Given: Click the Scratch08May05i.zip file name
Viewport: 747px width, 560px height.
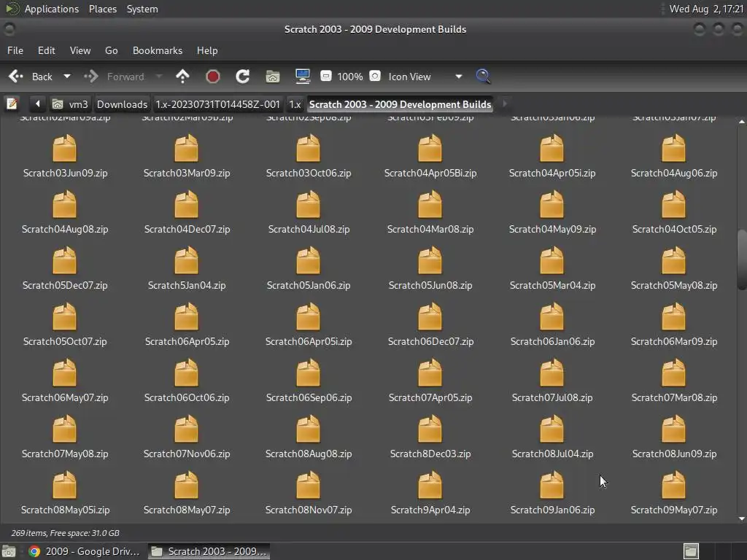Looking at the screenshot, I should click(x=65, y=510).
